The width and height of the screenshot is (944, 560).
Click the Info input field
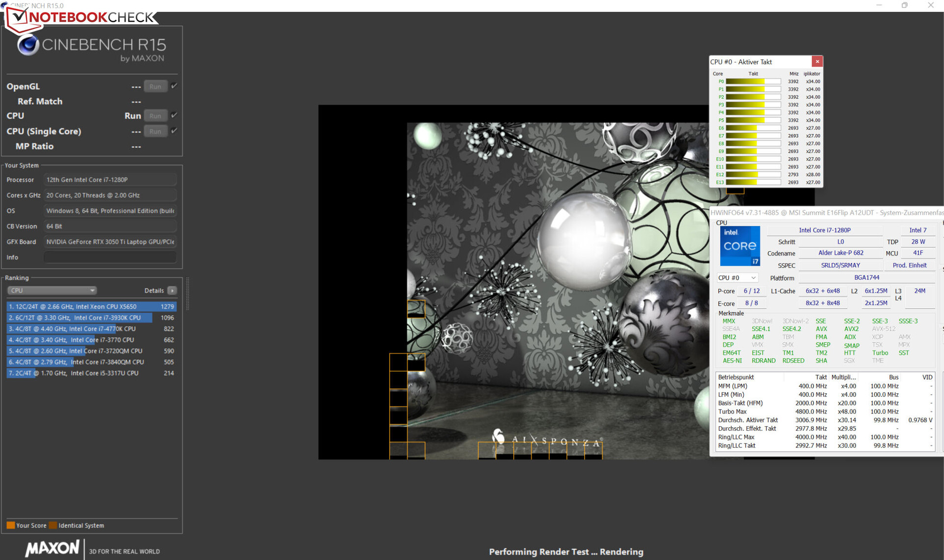[x=110, y=257]
